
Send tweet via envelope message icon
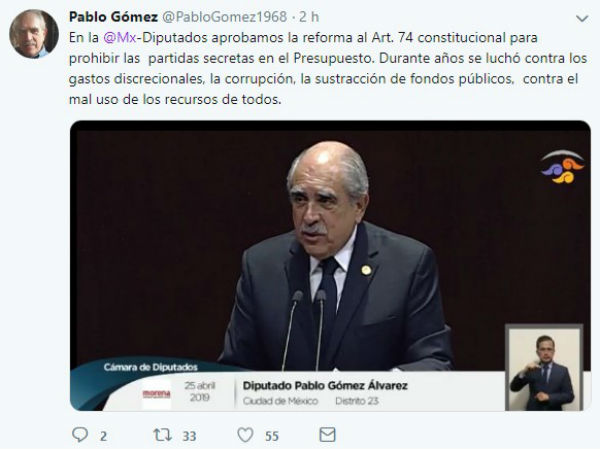click(x=327, y=435)
